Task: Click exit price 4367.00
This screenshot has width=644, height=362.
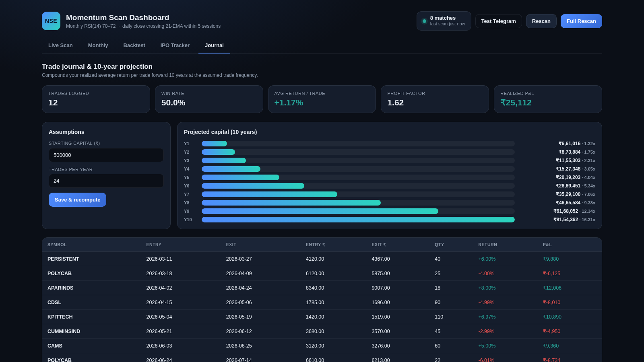Action: [x=381, y=259]
